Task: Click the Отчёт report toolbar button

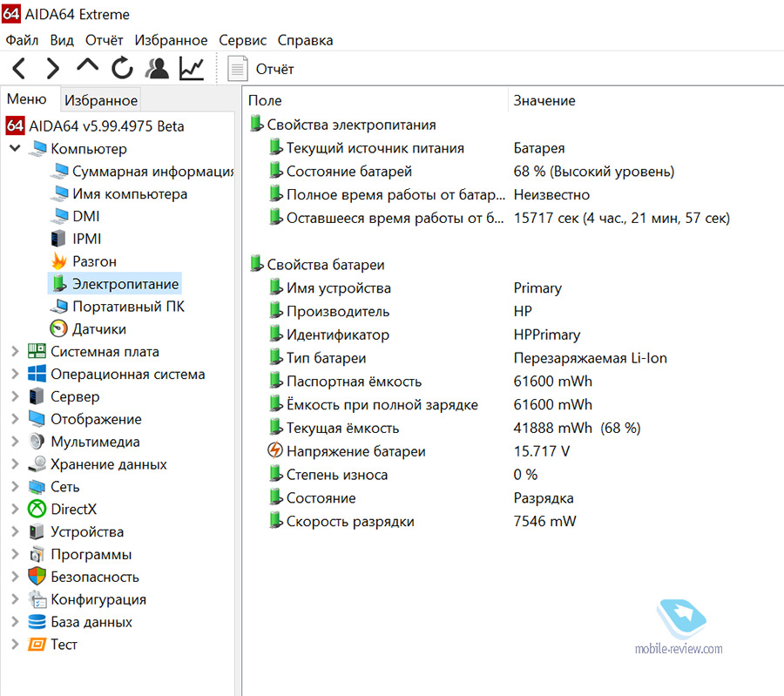Action: click(260, 69)
